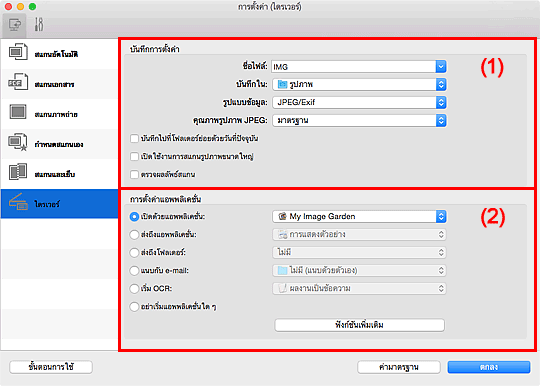Image resolution: width=540 pixels, height=386 pixels.
Task: Click the ฟังก์ชันเพิ่มเติม button
Action: pyautogui.click(x=359, y=325)
